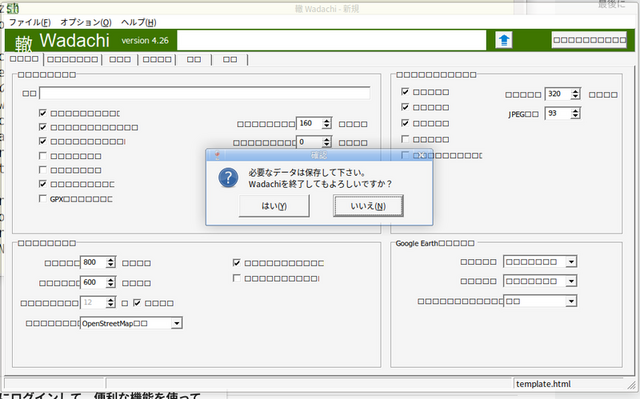Click the resize grip in the window corner
640x399 pixels.
point(631,384)
